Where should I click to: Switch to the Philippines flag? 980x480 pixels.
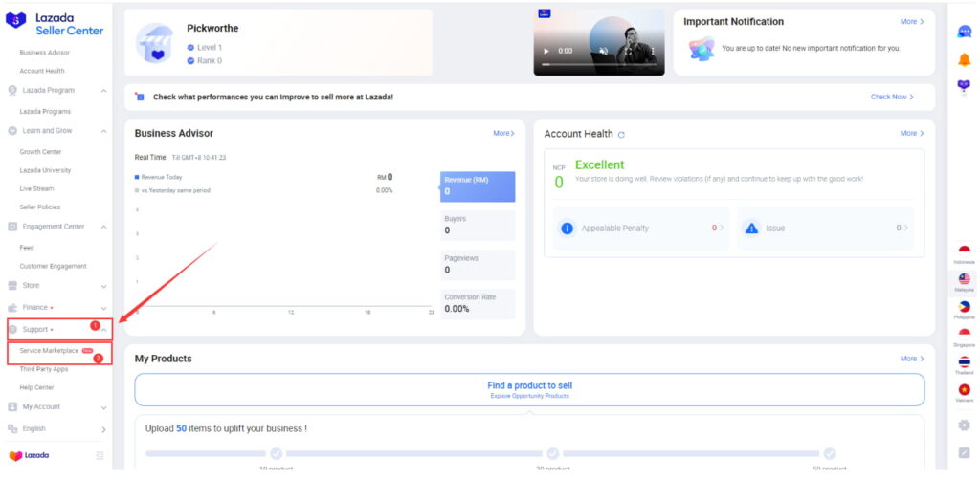tap(965, 309)
